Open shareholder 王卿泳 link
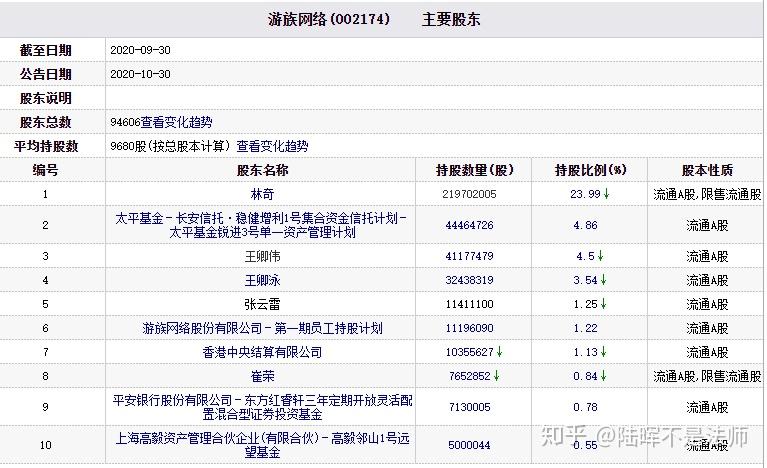The width and height of the screenshot is (767, 468). tap(262, 280)
